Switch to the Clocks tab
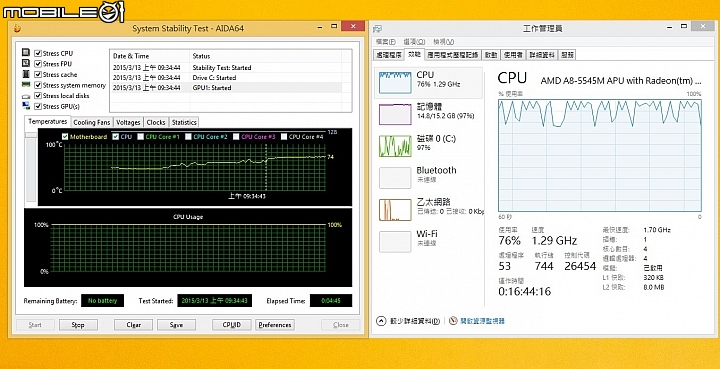Screen dimensions: 720x369 point(156,123)
